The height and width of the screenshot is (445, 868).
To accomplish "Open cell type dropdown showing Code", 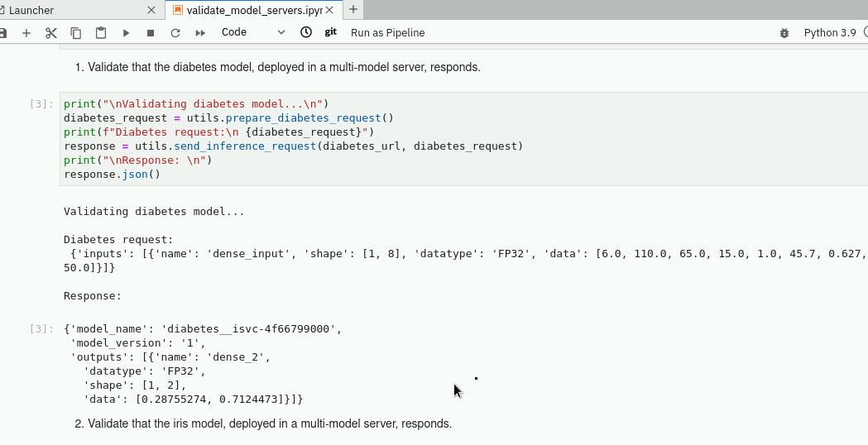I will [253, 32].
